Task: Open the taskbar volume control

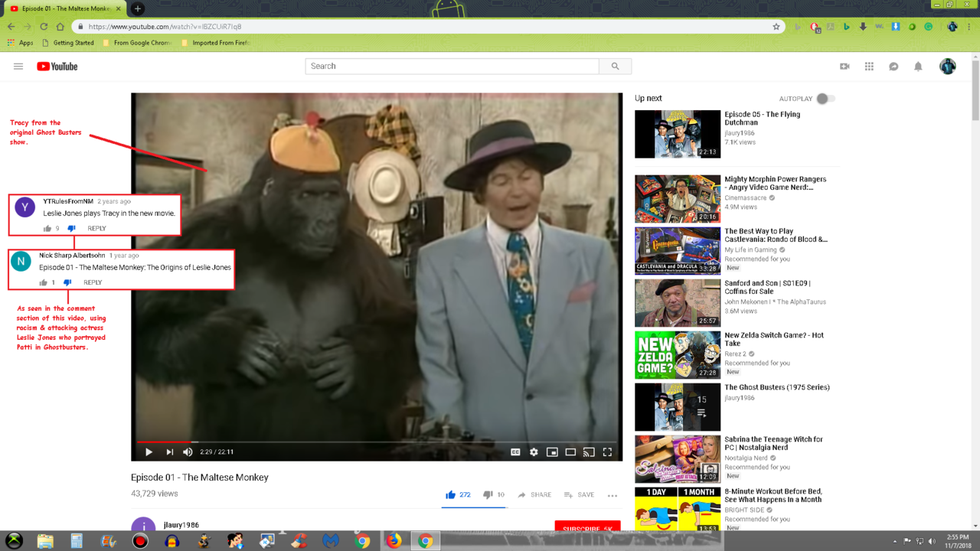Action: [932, 541]
